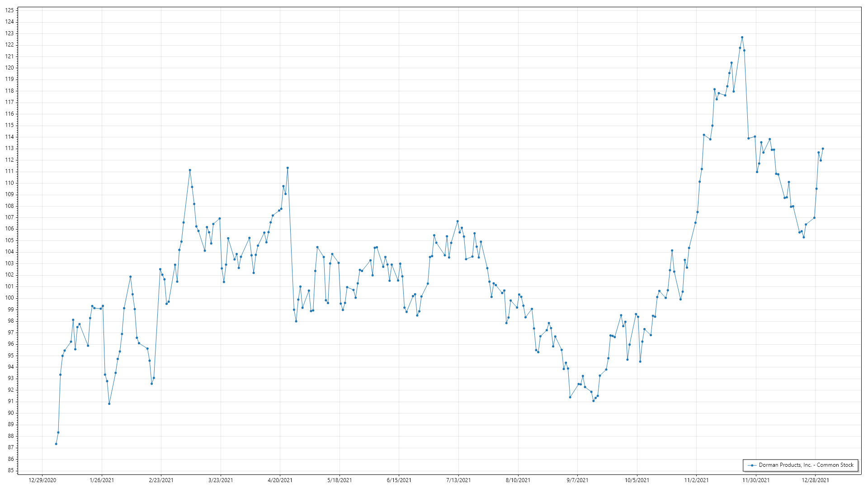This screenshot has width=868, height=488.
Task: Click the 85 y-axis tick label
Action: point(11,470)
